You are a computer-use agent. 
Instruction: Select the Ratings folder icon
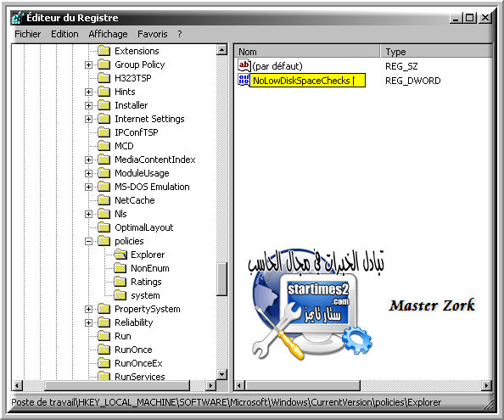tap(120, 282)
